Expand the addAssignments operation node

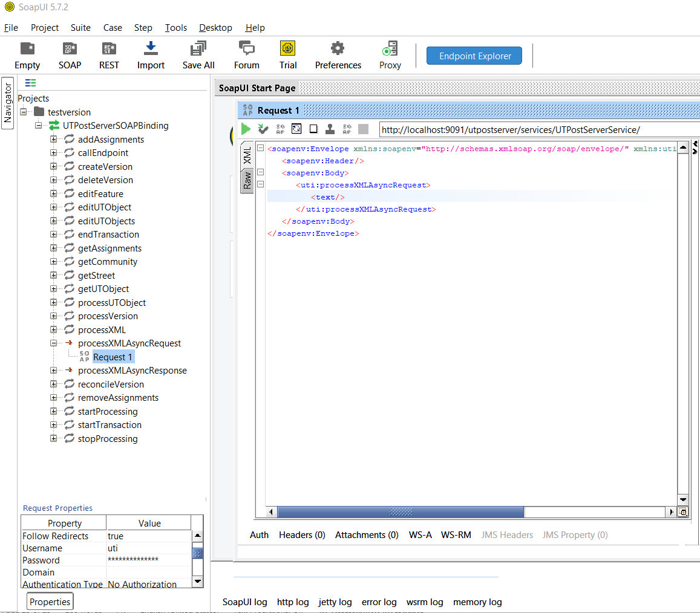click(x=54, y=139)
